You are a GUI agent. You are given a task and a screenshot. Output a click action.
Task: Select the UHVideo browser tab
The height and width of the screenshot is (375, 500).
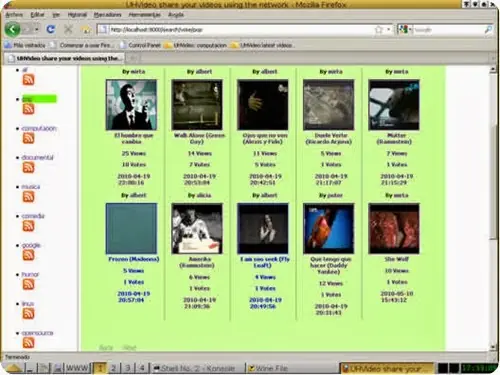click(64, 58)
